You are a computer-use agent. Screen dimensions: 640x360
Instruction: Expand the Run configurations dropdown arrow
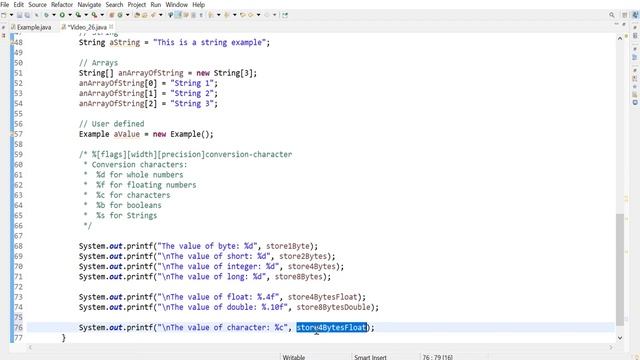tap(70, 15)
